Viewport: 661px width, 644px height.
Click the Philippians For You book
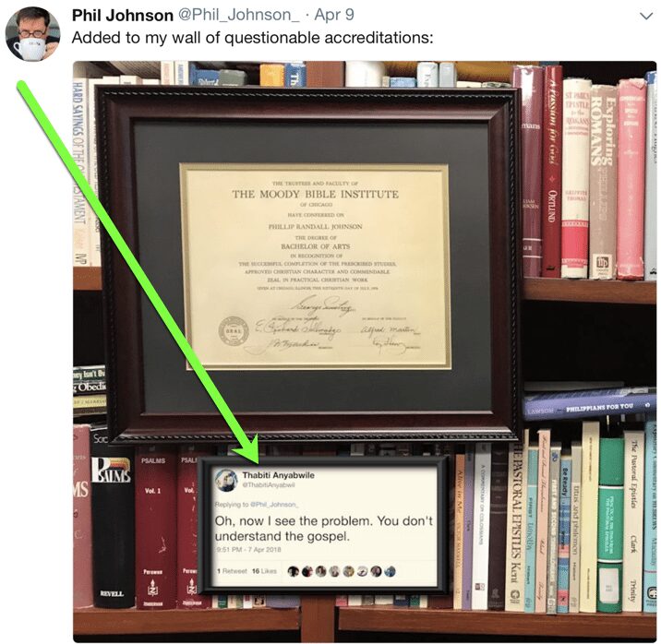coord(590,406)
